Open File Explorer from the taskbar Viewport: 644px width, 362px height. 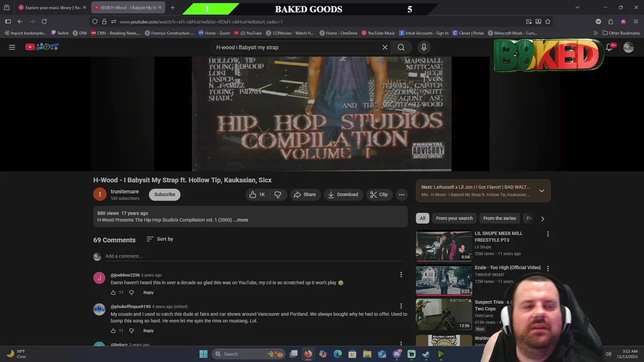pos(367,354)
